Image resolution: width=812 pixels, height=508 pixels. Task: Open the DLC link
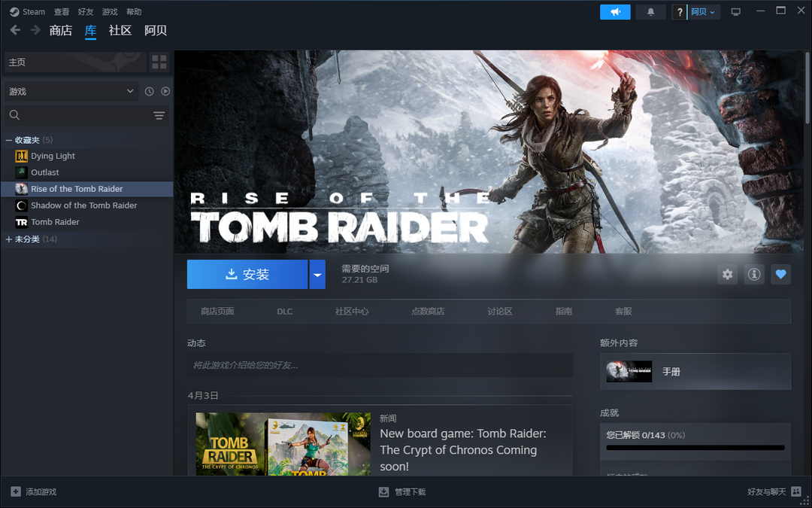pyautogui.click(x=285, y=312)
